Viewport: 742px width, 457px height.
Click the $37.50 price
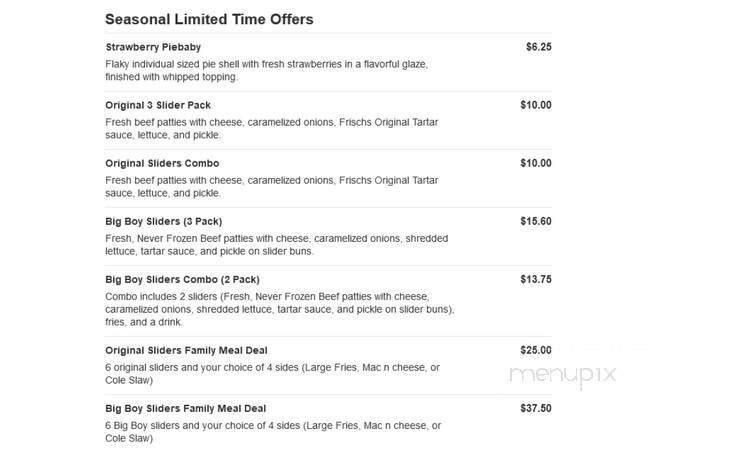536,409
